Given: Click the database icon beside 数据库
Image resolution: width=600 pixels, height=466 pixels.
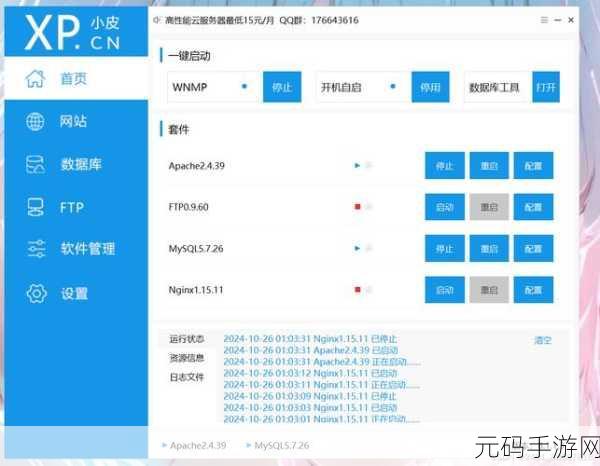Looking at the screenshot, I should 35,165.
